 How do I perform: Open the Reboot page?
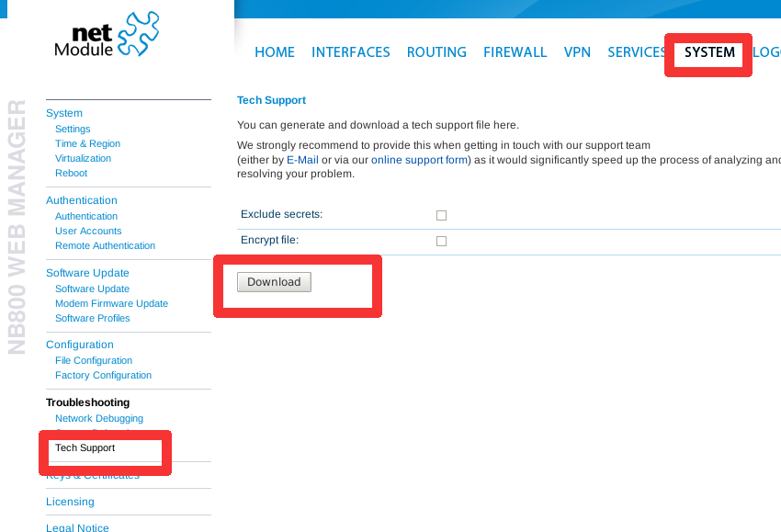coord(72,173)
